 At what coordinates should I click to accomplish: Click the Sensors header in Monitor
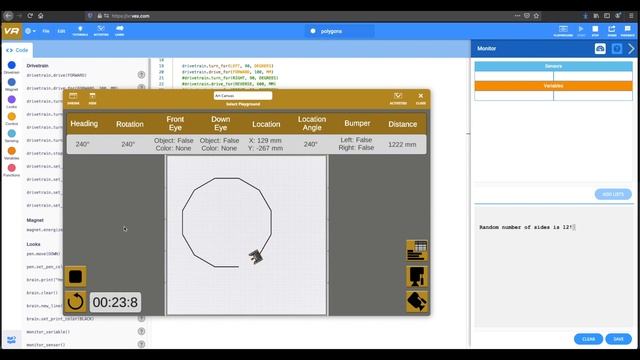click(x=553, y=66)
